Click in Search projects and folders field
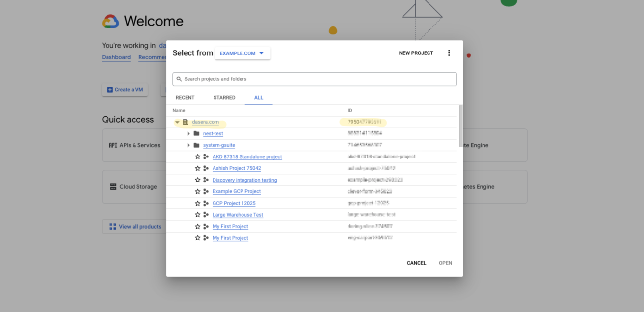Screen dimensions: 644x312 pos(315,79)
